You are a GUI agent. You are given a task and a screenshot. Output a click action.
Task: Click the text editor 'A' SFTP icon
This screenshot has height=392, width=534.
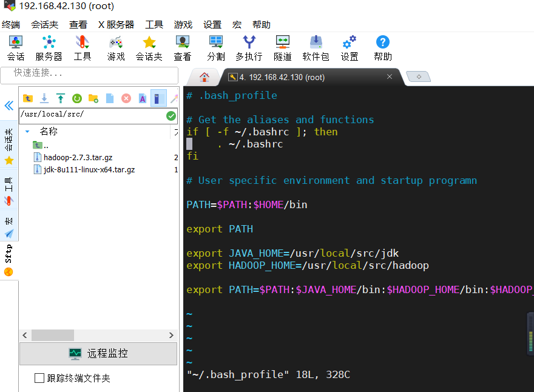143,98
